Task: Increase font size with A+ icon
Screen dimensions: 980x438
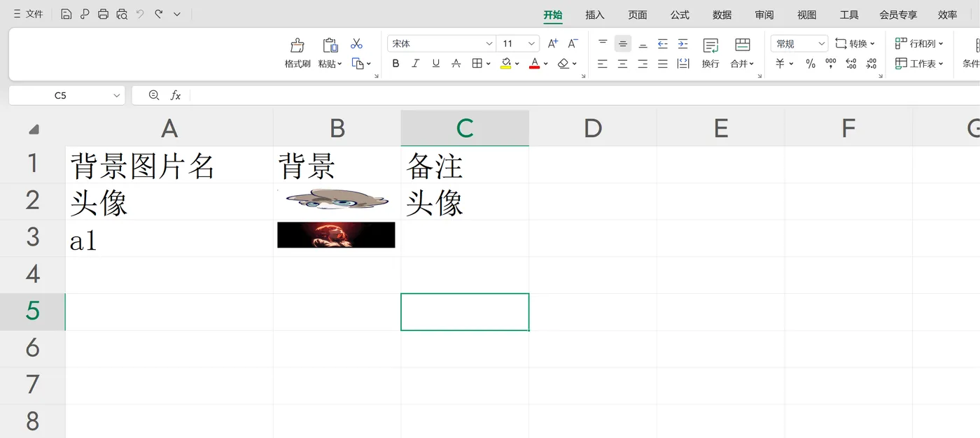Action: 553,43
